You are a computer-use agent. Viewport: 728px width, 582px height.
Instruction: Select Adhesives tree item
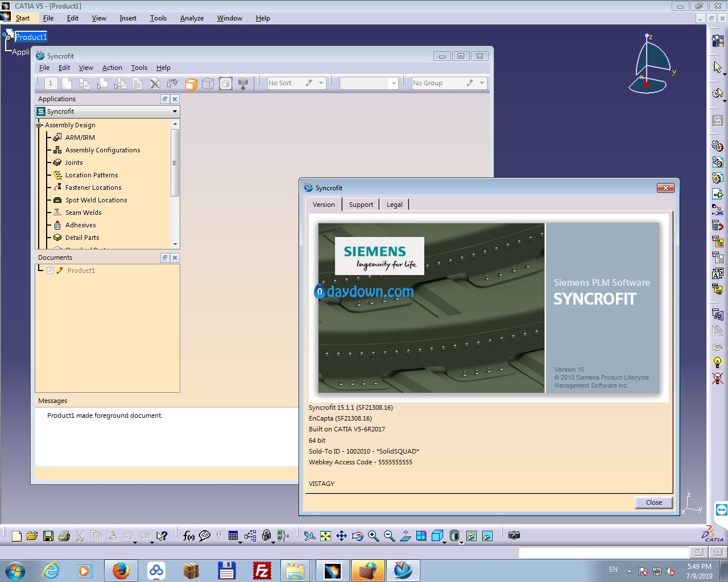tap(81, 225)
